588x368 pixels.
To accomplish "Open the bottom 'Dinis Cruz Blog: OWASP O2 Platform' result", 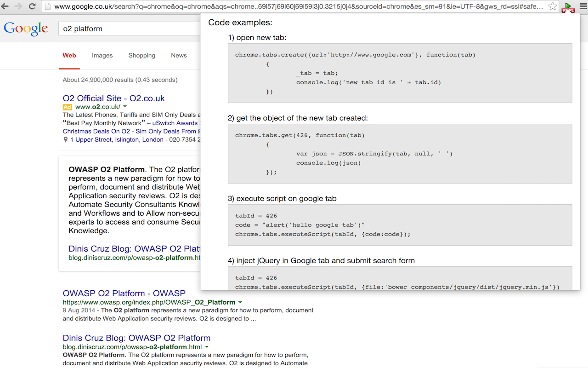I will coord(136,338).
